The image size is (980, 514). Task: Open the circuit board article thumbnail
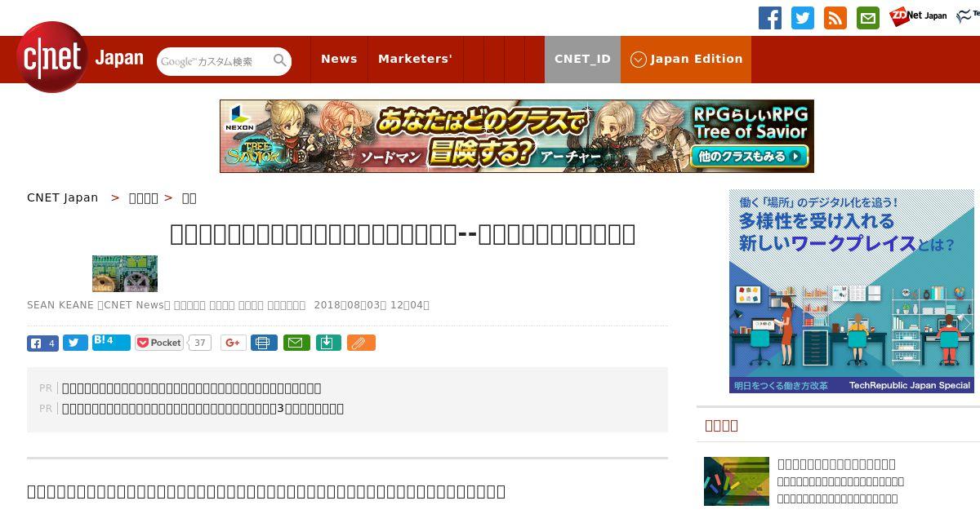125,273
